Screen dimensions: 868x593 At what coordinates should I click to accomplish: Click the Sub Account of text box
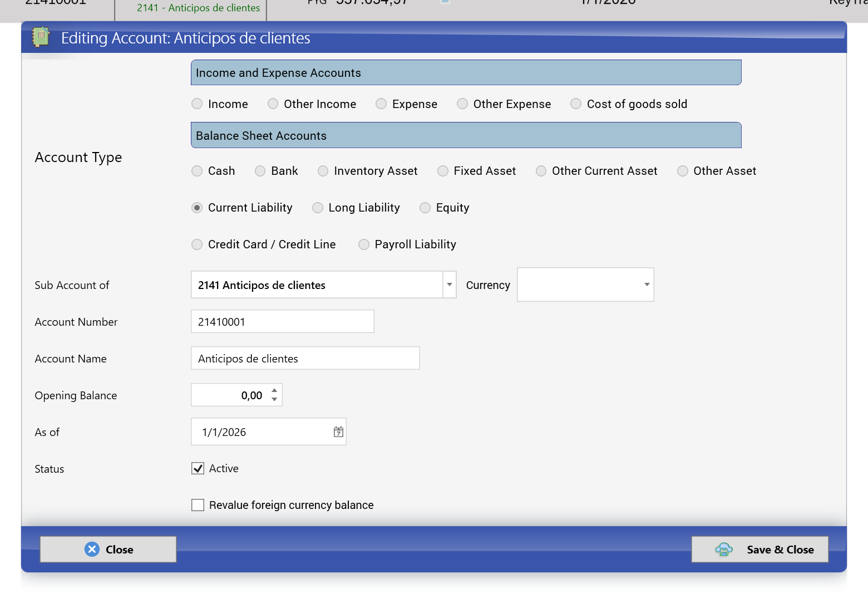tap(317, 285)
